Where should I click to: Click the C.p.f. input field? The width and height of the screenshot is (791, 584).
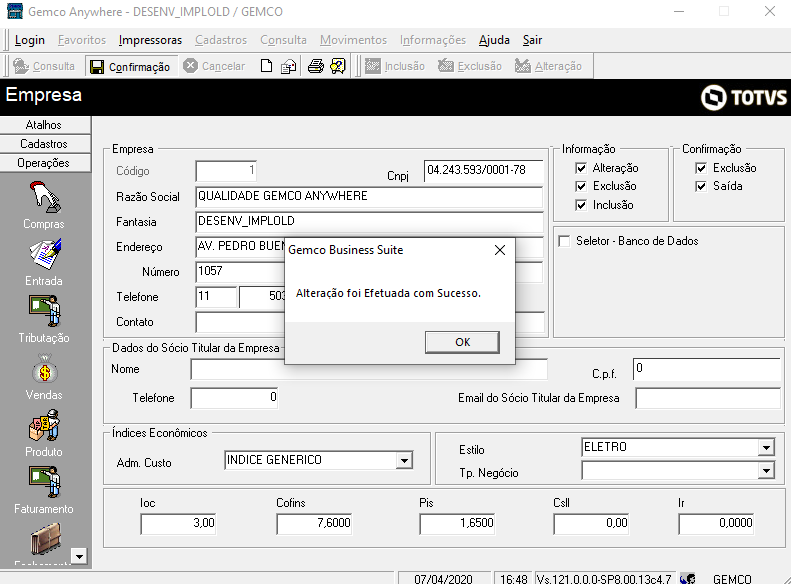click(707, 369)
